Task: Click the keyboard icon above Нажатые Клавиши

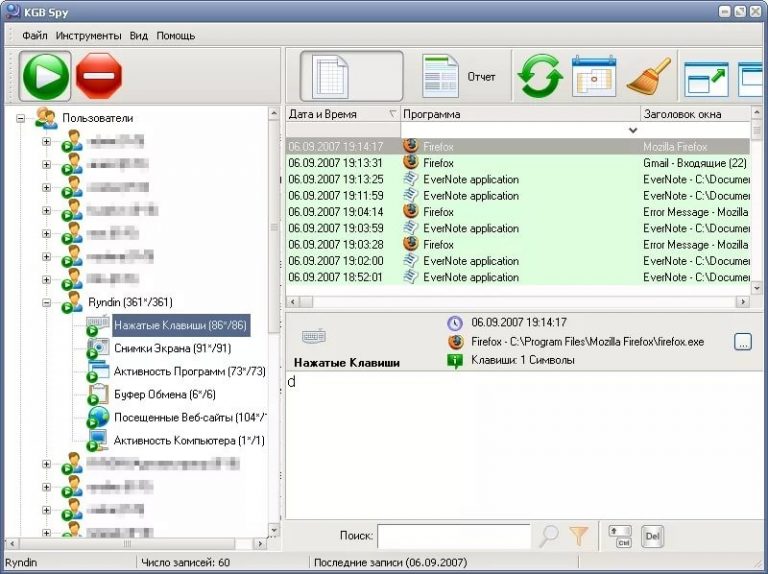Action: [x=314, y=336]
